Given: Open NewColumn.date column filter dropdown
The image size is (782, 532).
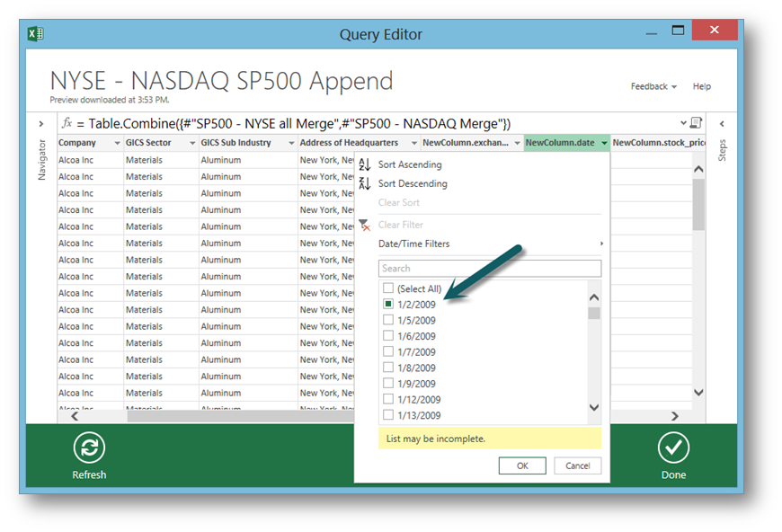Looking at the screenshot, I should pyautogui.click(x=604, y=143).
